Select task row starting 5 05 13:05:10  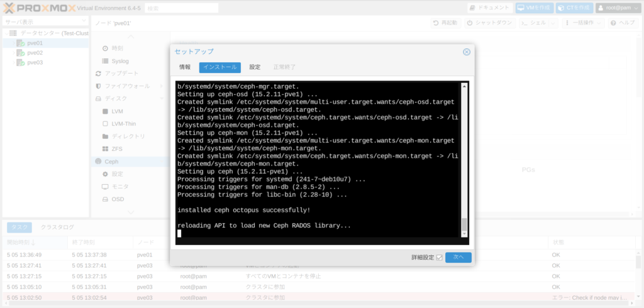318,287
